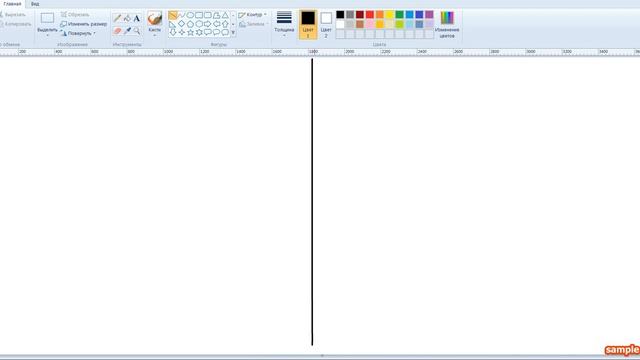Pick the orange color swatch
640x360 pixels.
point(380,15)
